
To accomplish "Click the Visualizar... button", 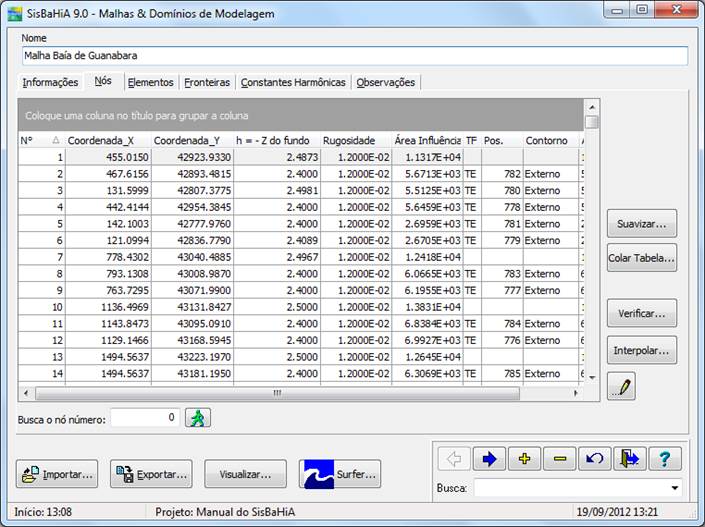I will pyautogui.click(x=245, y=474).
